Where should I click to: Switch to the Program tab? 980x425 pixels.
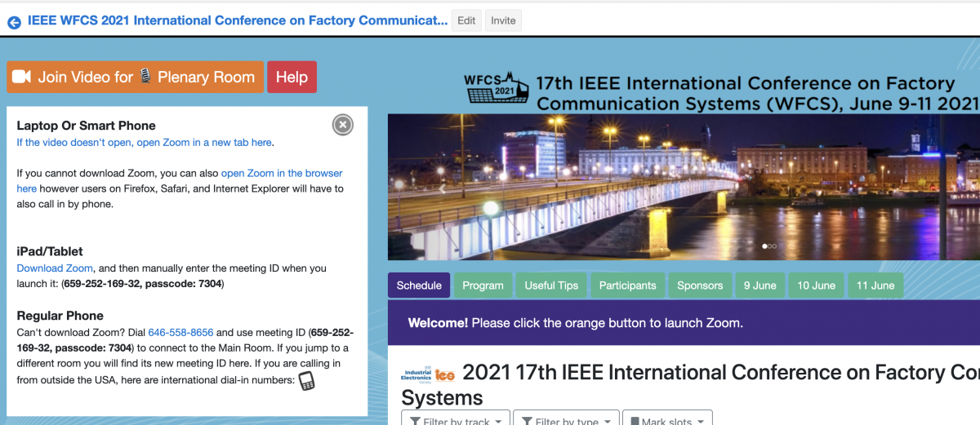483,286
